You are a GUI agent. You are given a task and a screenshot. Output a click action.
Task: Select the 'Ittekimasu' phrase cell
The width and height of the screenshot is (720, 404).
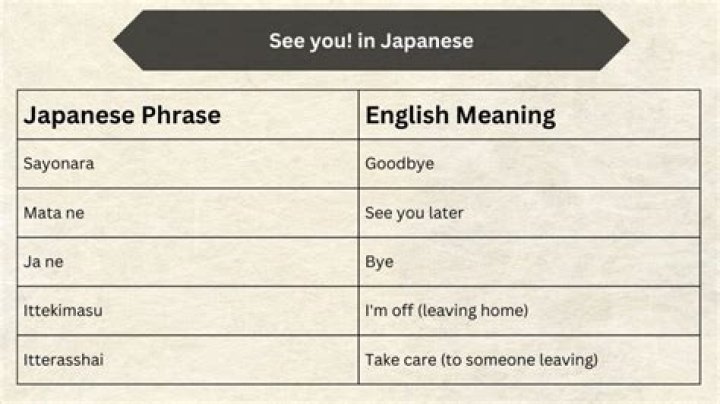pos(188,311)
